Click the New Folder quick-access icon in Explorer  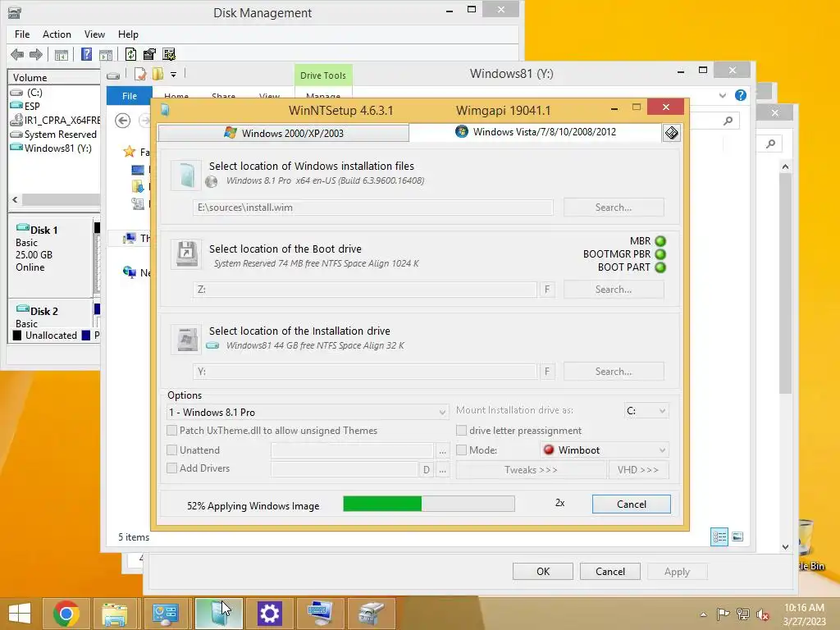(157, 74)
